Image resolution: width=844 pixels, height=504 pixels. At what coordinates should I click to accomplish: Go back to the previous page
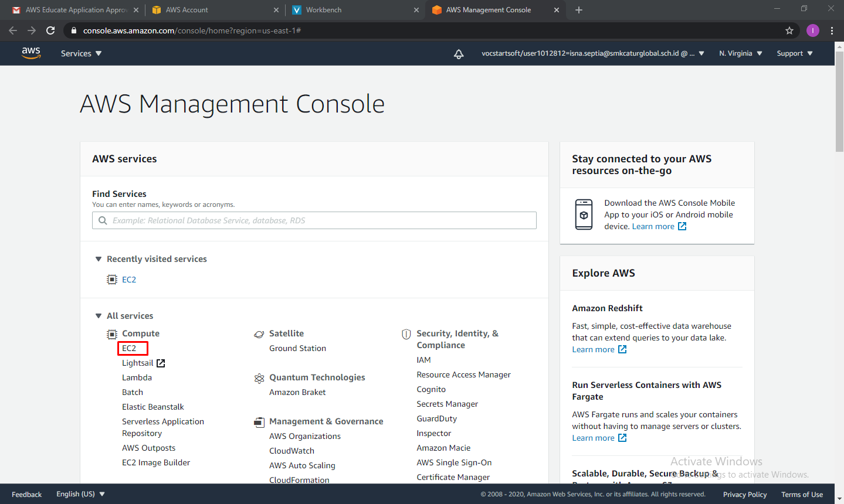(13, 30)
